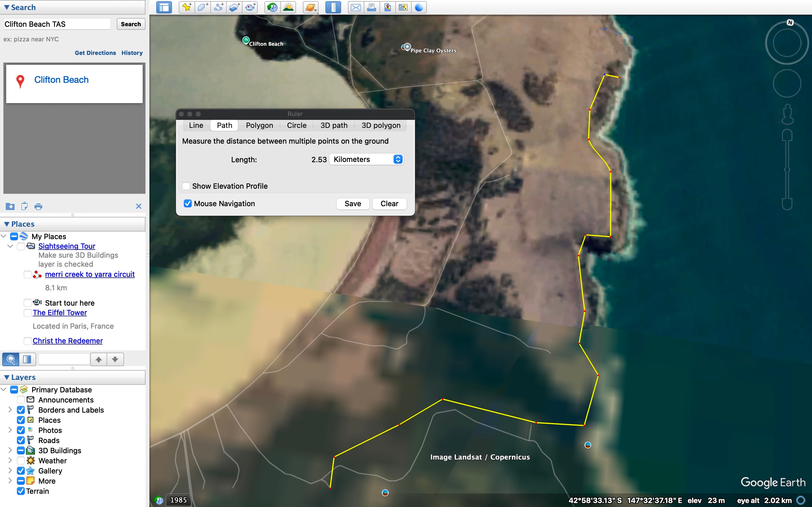Click the Email envelope icon

[x=356, y=7]
